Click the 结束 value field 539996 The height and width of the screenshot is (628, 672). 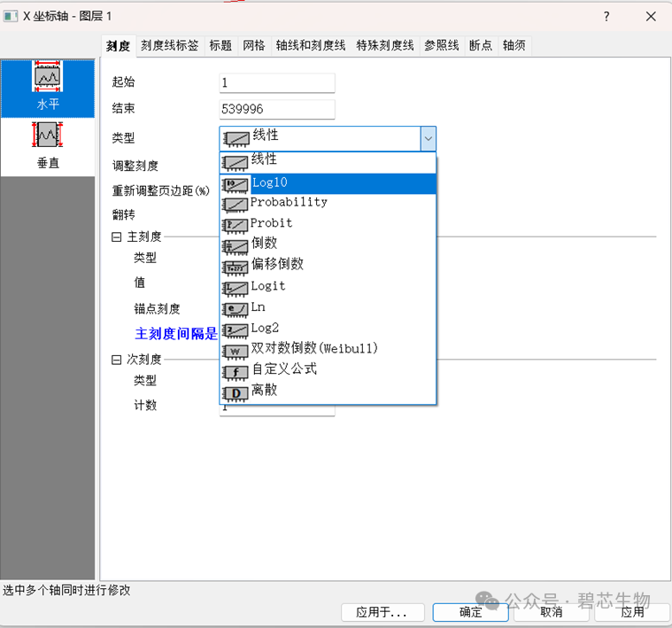click(277, 109)
